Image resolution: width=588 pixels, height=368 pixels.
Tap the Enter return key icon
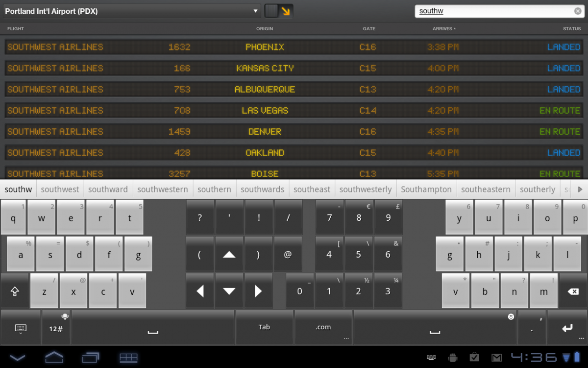pyautogui.click(x=567, y=328)
